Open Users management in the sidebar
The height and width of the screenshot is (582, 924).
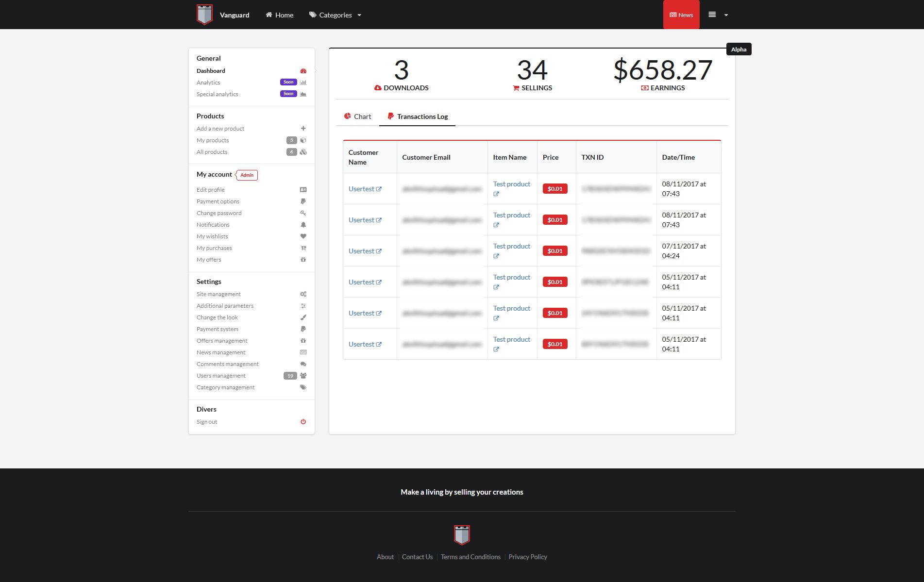252,376
